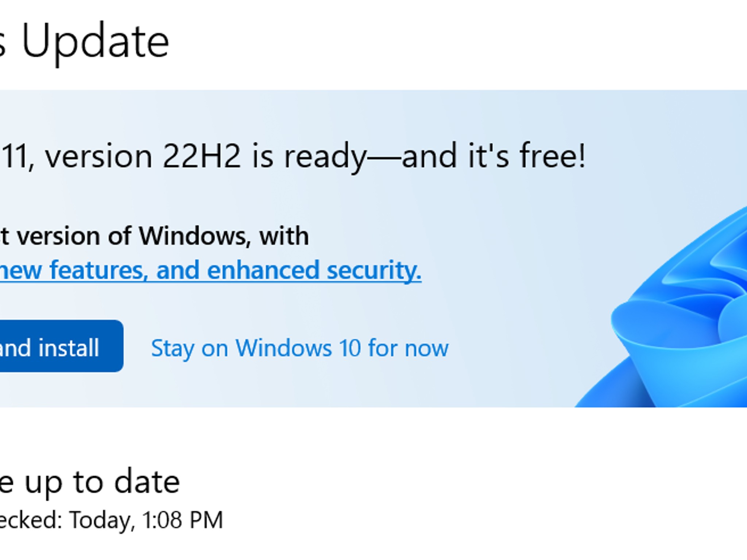Open the "new features, and enhanced security" link

210,271
